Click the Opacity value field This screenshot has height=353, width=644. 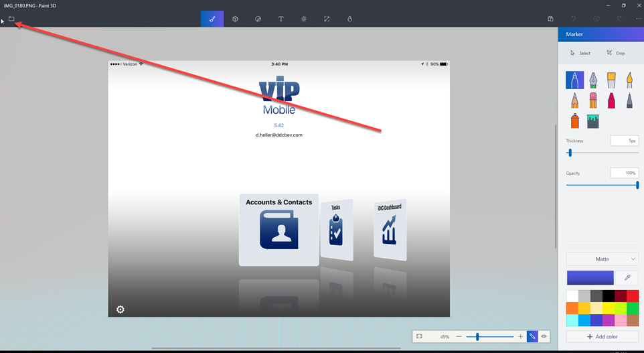625,173
